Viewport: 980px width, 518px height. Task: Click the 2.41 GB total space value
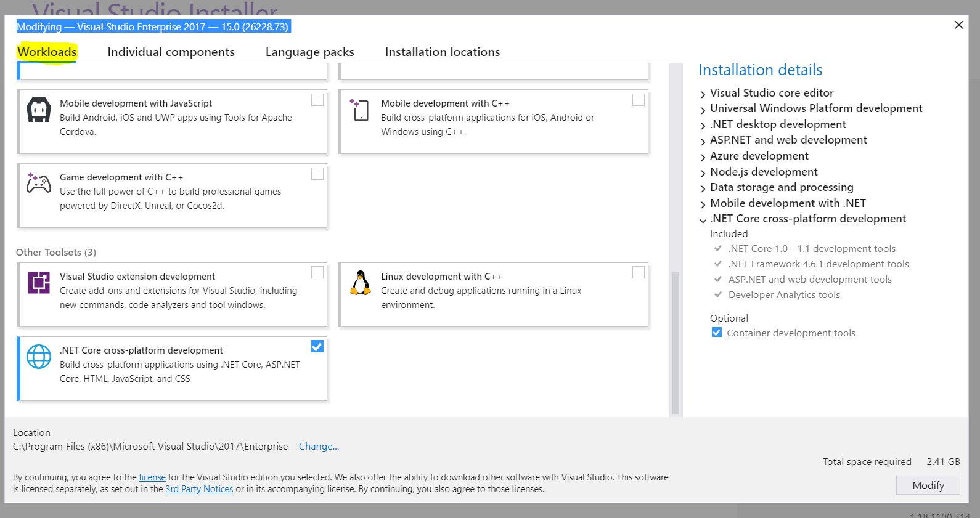pos(943,462)
